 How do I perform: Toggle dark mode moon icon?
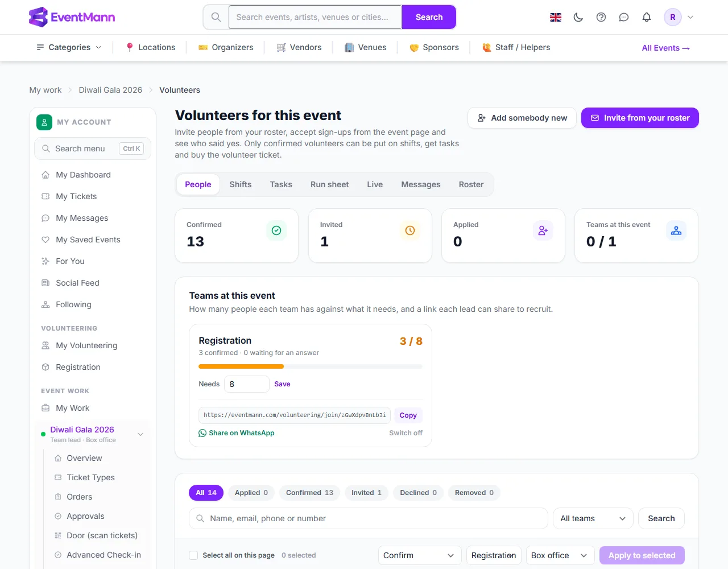click(578, 17)
